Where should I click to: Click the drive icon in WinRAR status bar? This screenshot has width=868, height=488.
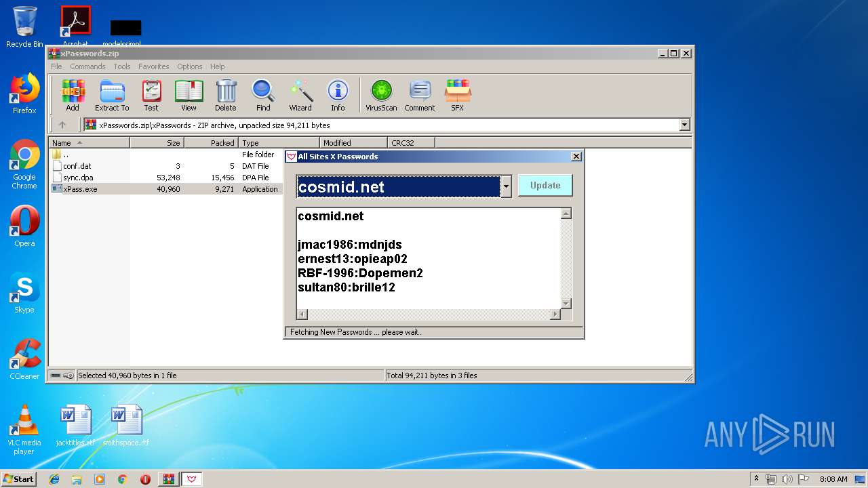click(56, 375)
